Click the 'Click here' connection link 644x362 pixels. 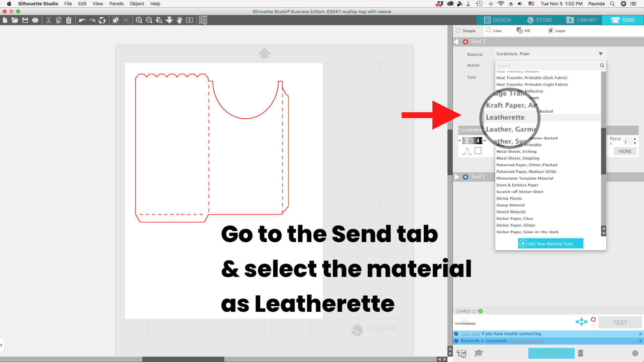click(470, 334)
